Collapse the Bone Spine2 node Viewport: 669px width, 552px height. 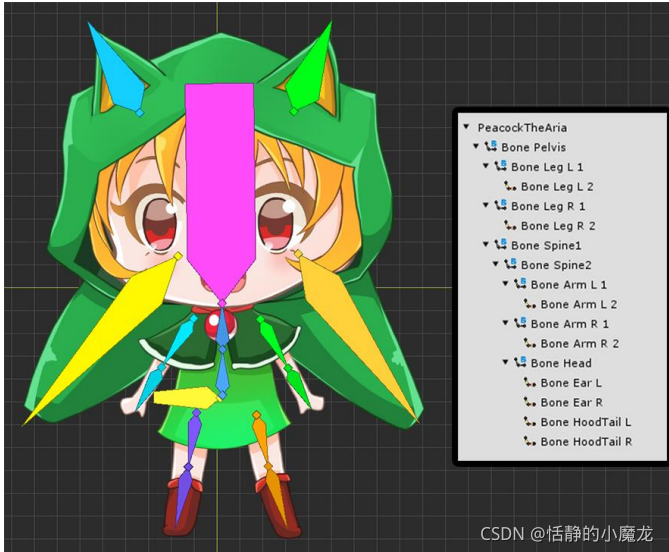coord(496,264)
